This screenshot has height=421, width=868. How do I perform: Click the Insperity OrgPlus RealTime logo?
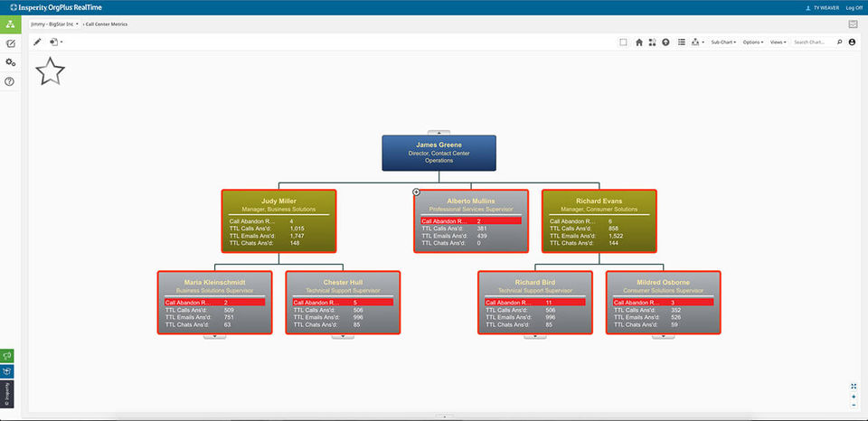[x=55, y=8]
